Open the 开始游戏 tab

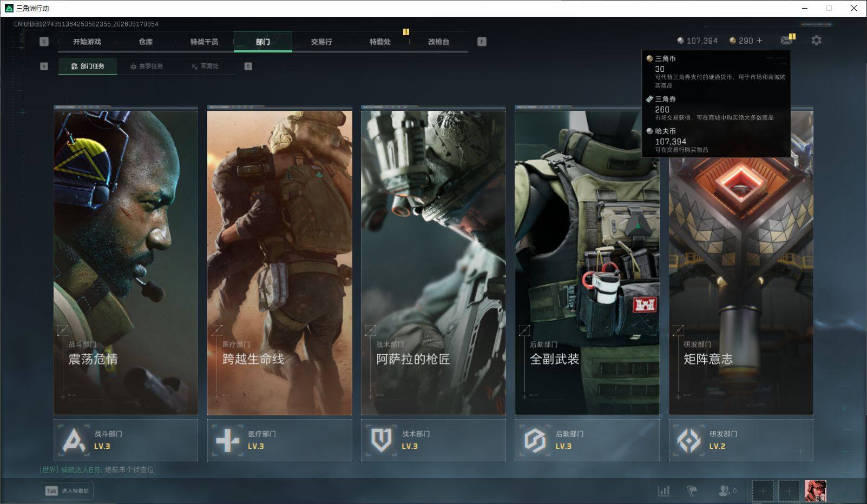87,42
